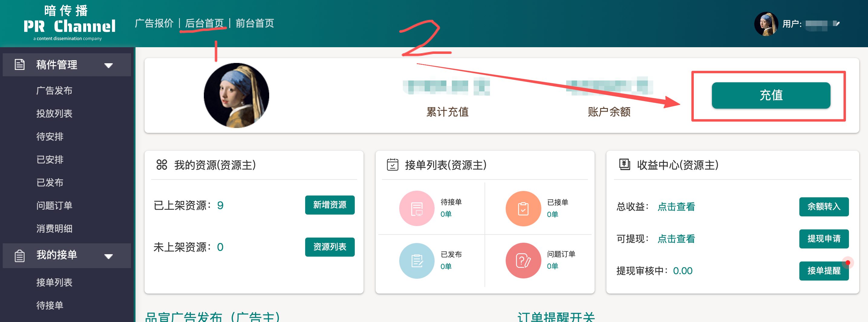This screenshot has height=322, width=868.
Task: Go to 前台首页 in top navigation
Action: [x=254, y=23]
